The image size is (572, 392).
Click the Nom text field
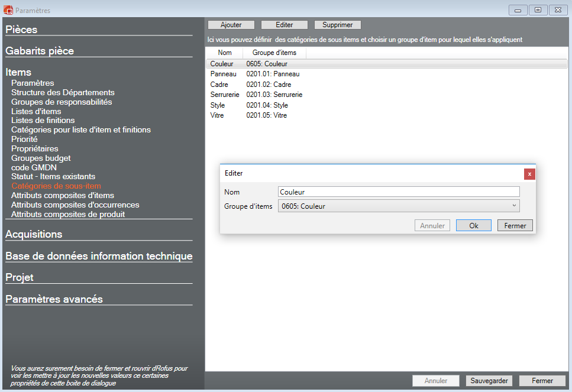click(x=399, y=192)
